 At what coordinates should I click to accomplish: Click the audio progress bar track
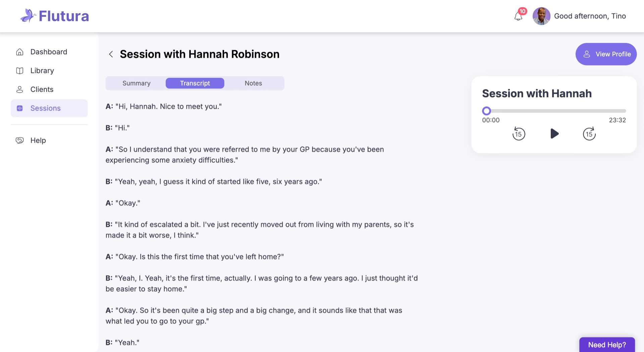point(557,111)
